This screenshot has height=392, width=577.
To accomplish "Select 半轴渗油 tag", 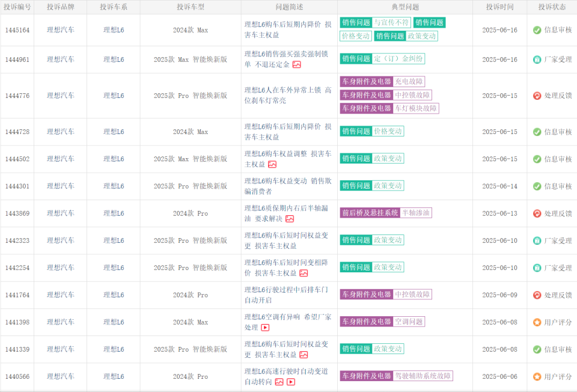I will pos(416,213).
